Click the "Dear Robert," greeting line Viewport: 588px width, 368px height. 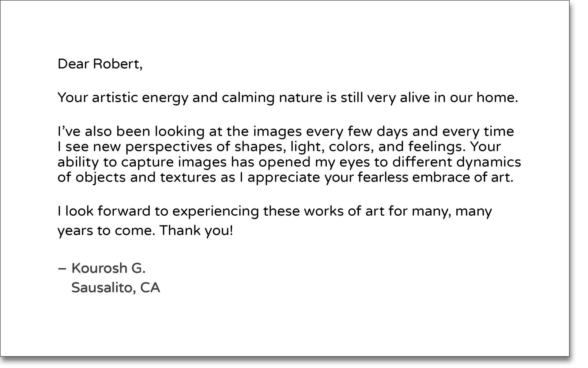(x=100, y=64)
